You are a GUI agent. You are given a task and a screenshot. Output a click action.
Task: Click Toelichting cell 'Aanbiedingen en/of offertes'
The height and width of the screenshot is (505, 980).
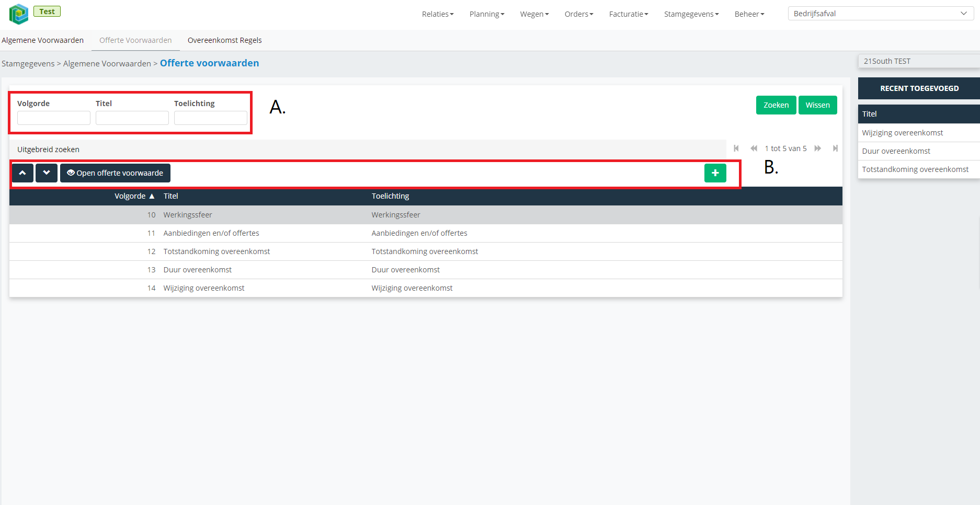click(419, 233)
